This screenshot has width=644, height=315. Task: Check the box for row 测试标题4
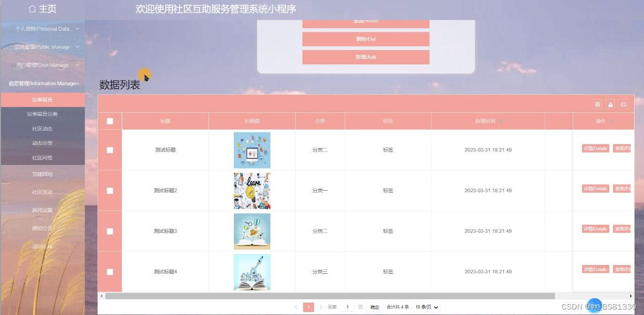(110, 272)
